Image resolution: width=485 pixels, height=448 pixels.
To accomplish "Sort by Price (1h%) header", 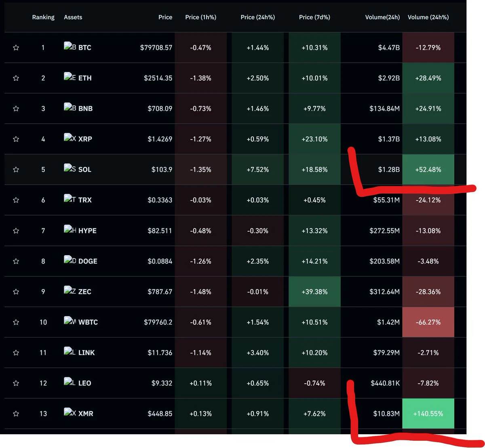I will click(200, 17).
